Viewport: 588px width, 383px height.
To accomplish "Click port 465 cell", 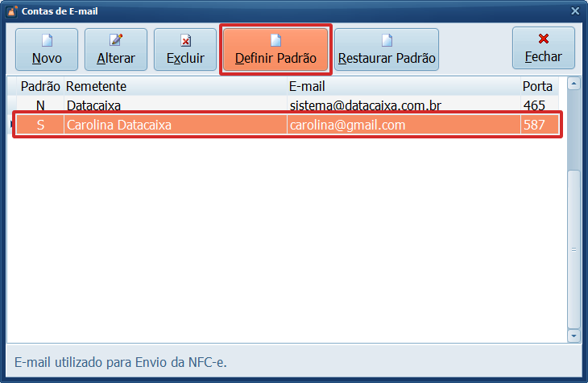I will pos(540,105).
